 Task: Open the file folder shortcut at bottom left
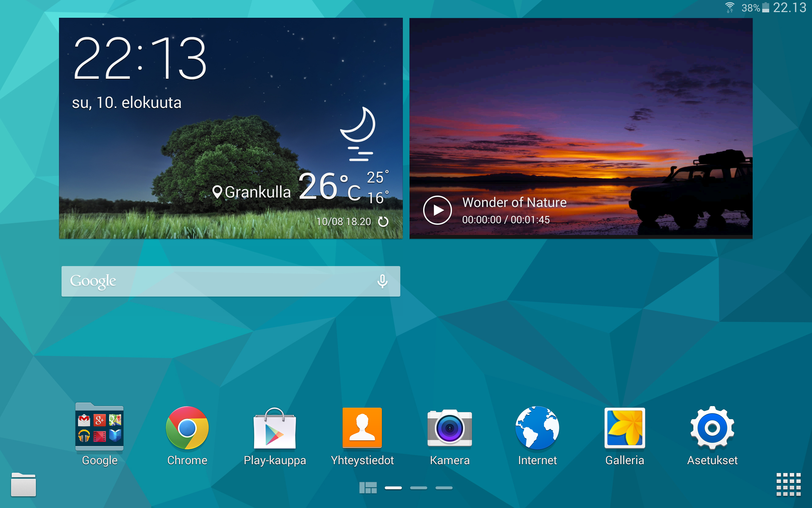(23, 484)
